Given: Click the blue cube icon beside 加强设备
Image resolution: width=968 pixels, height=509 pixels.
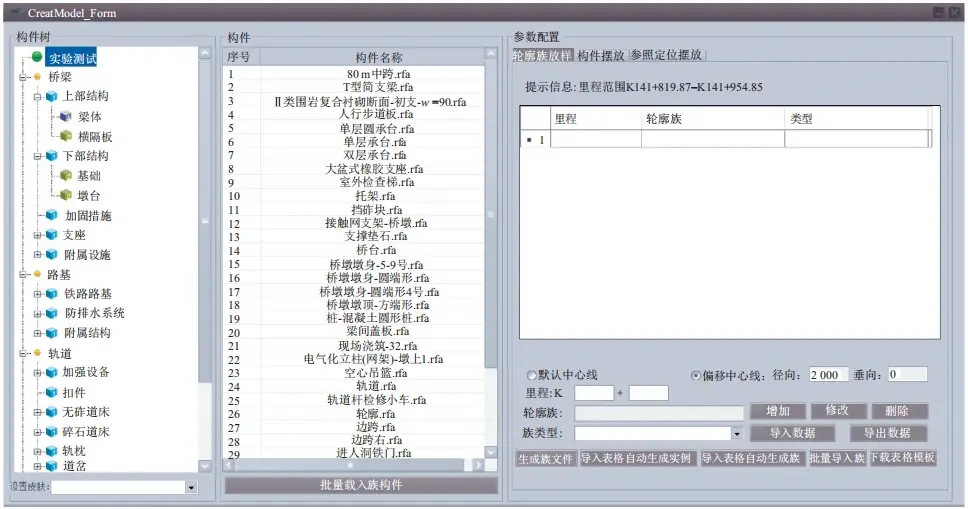Looking at the screenshot, I should 51,373.
